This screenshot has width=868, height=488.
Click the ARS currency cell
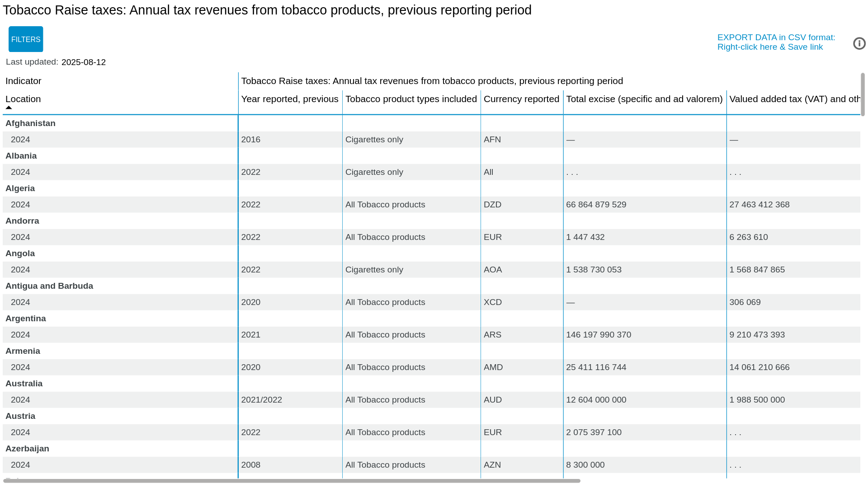(x=492, y=335)
